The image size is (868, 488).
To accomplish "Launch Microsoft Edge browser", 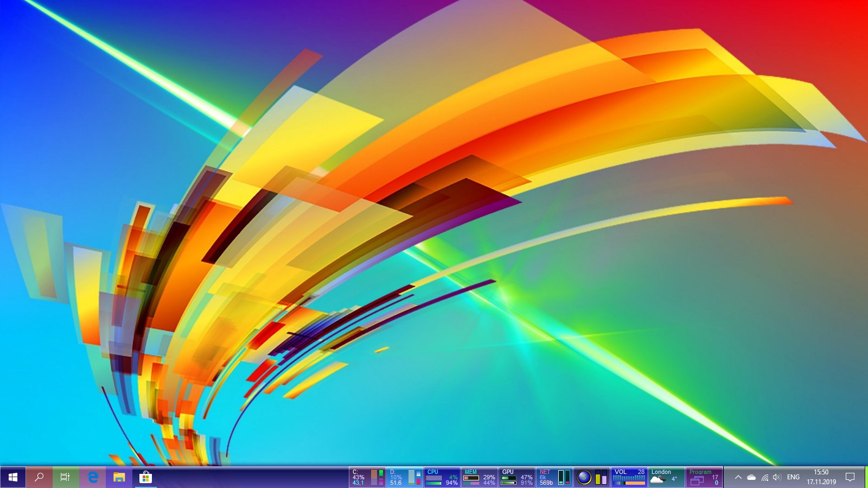I will point(93,477).
